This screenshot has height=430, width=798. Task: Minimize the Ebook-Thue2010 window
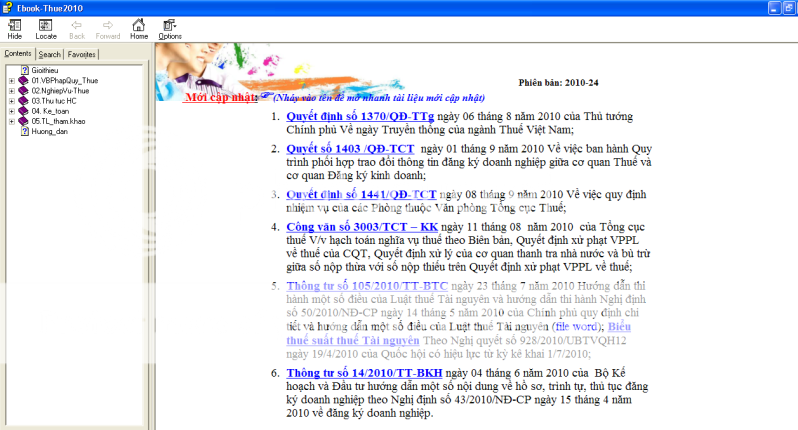(x=775, y=8)
